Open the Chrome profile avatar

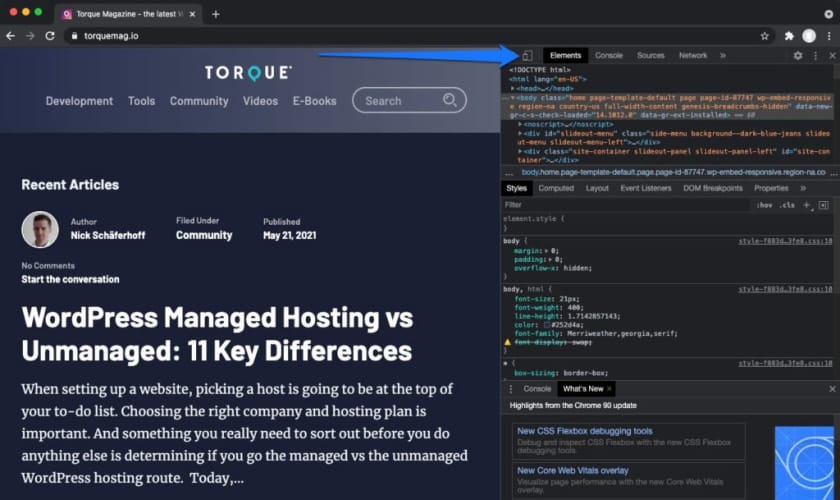[x=809, y=36]
